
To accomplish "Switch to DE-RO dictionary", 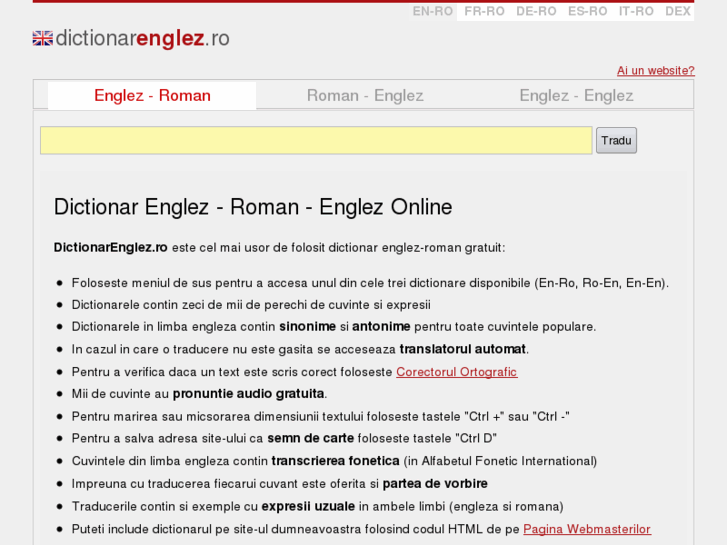I will point(536,11).
